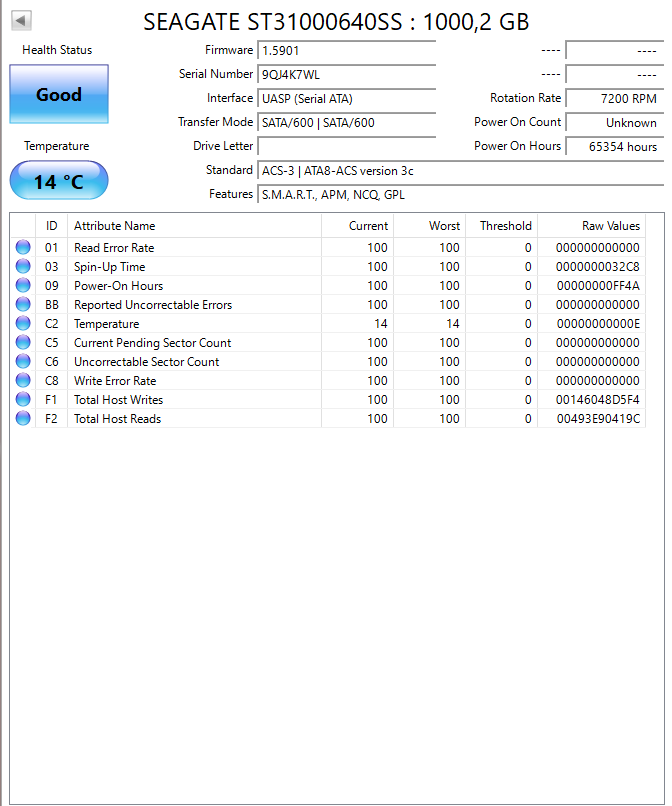Image resolution: width=672 pixels, height=806 pixels.
Task: Click the 14 °C temperature button
Action: pos(59,180)
